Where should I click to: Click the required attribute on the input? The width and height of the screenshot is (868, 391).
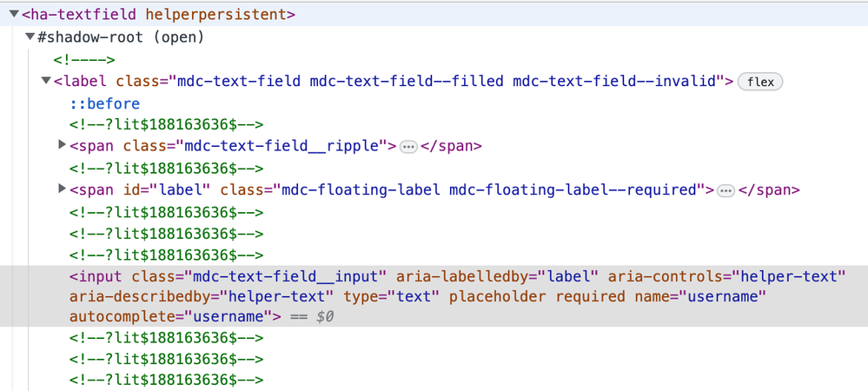pyautogui.click(x=593, y=296)
